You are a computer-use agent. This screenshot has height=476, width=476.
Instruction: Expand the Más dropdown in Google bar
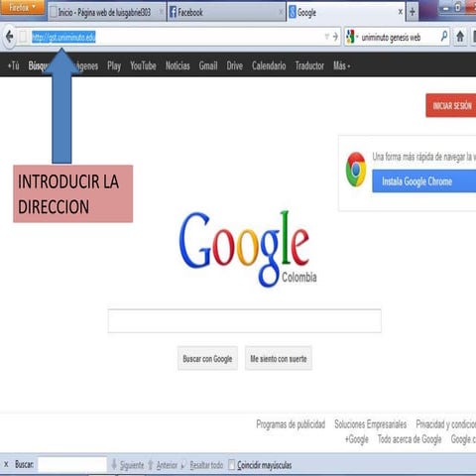[341, 65]
